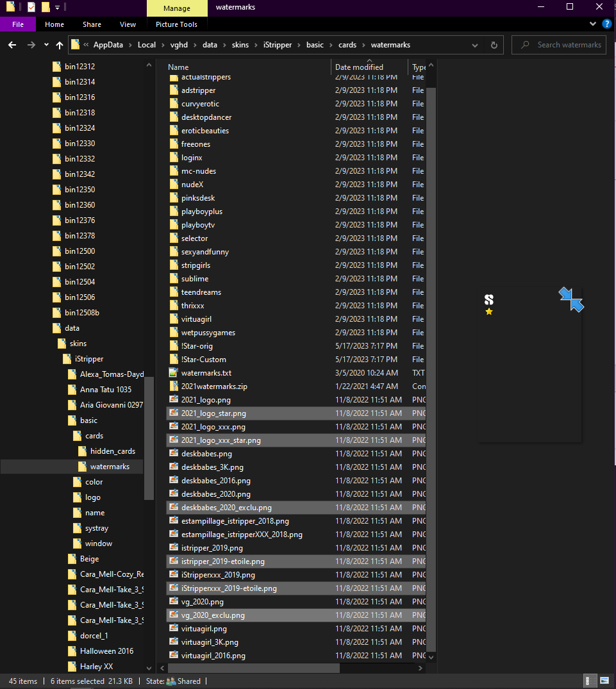Go back to the previous folder
Image resolution: width=616 pixels, height=689 pixels.
[x=12, y=45]
